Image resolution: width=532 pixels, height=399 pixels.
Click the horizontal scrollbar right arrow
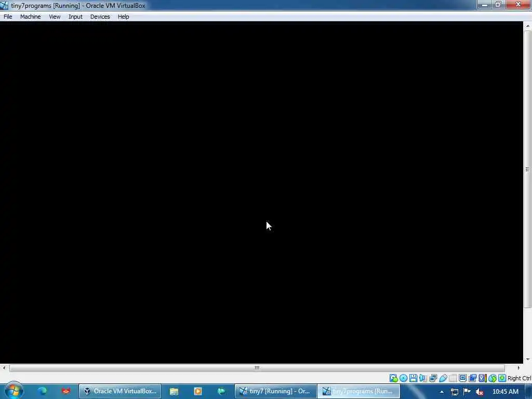[x=518, y=368]
